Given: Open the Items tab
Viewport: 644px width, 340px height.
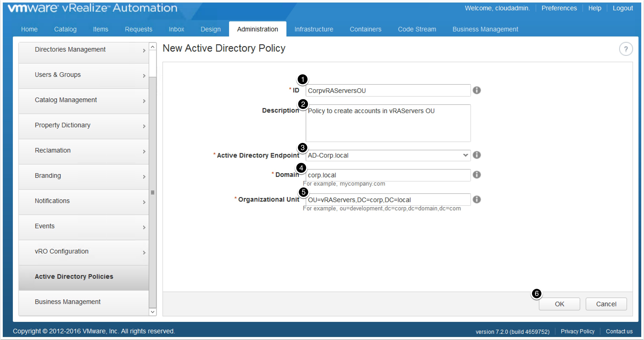Looking at the screenshot, I should pyautogui.click(x=101, y=29).
